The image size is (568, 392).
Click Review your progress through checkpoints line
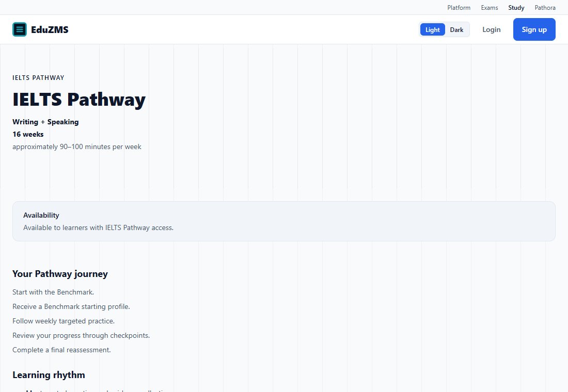point(81,336)
